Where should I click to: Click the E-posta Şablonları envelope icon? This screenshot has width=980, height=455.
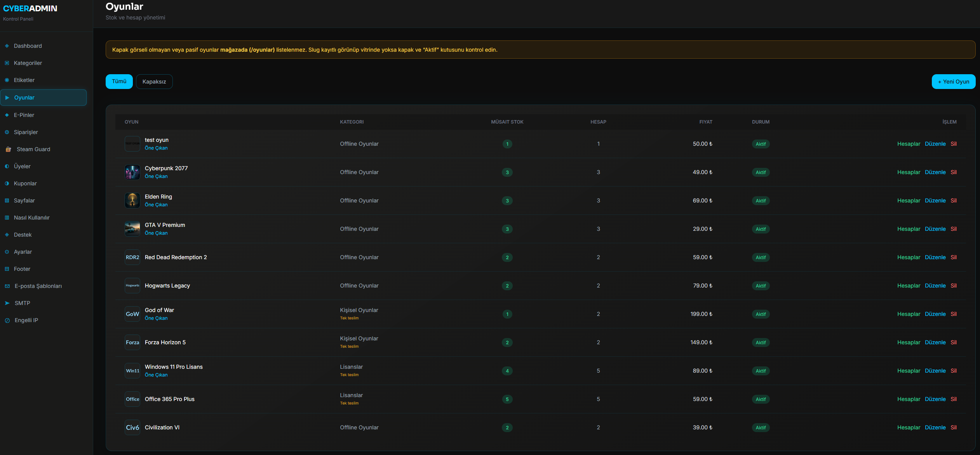[7, 286]
